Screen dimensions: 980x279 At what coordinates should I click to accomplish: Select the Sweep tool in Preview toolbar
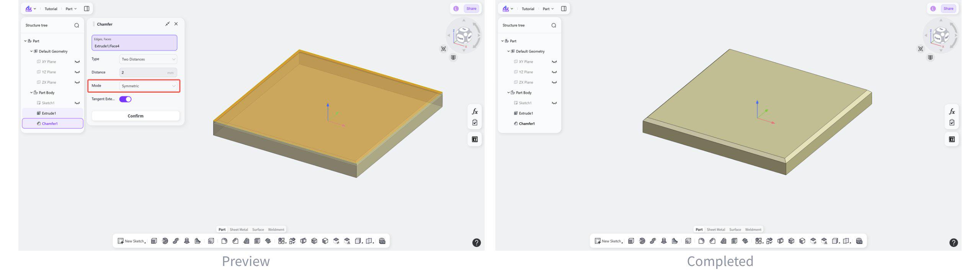pos(176,241)
